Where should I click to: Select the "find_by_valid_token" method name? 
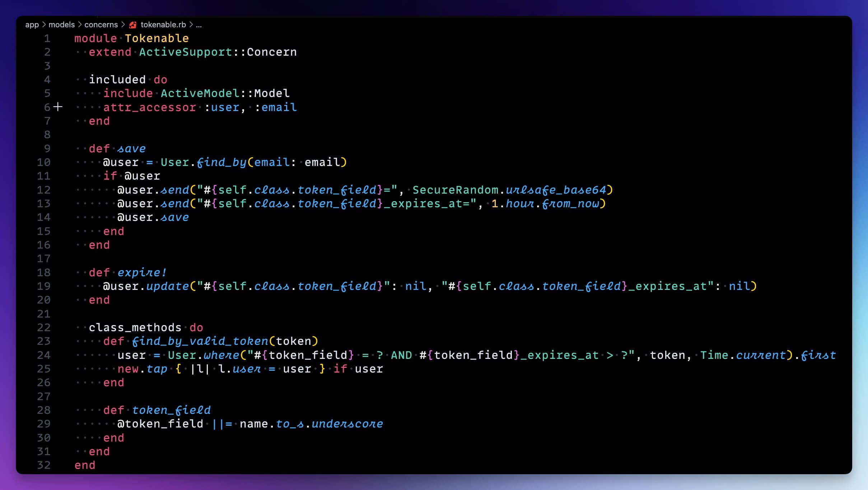pos(200,341)
